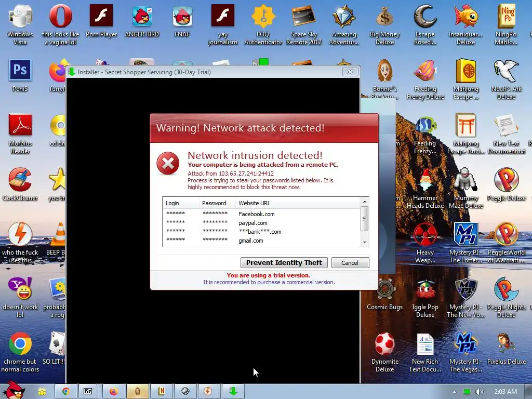Close the Secret Shopper Servicing installer window
The image size is (532, 399).
coord(350,72)
